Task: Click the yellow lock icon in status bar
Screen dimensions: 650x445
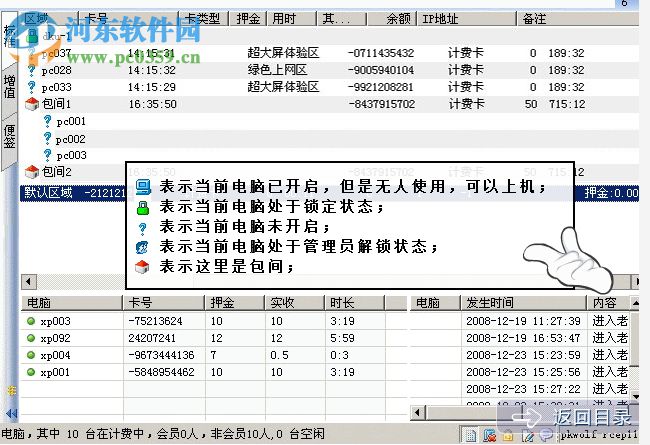Action: [x=507, y=436]
